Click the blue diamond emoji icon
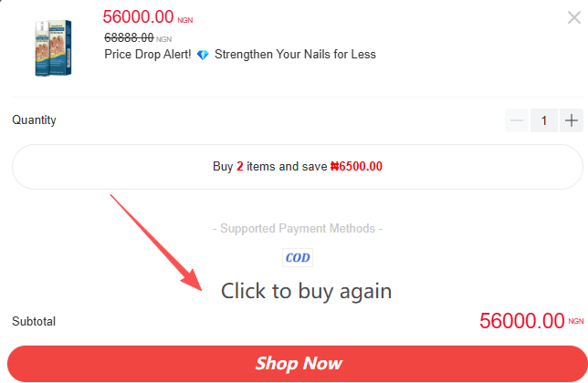Viewport: 588px width, 383px height. (203, 55)
